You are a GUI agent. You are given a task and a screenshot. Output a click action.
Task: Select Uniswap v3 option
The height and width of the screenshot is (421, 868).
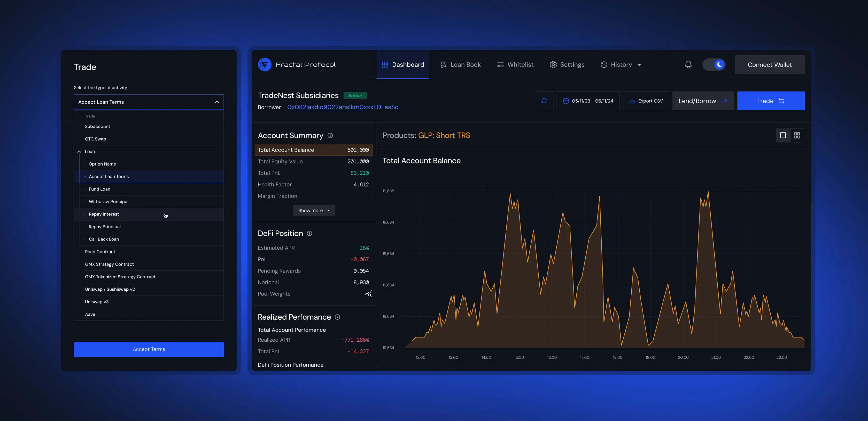coord(149,302)
